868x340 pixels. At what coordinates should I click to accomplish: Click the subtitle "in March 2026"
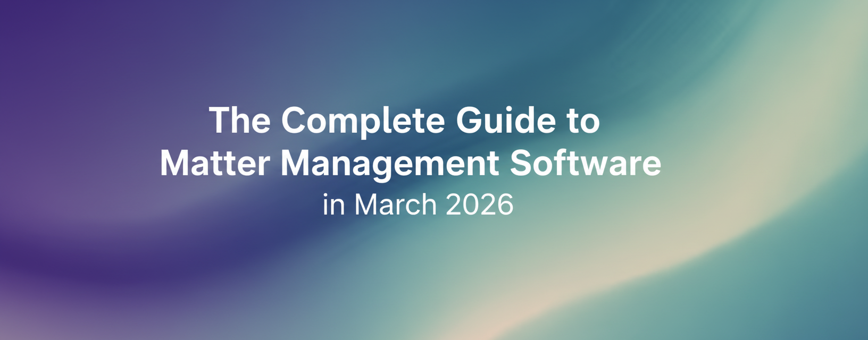(418, 205)
